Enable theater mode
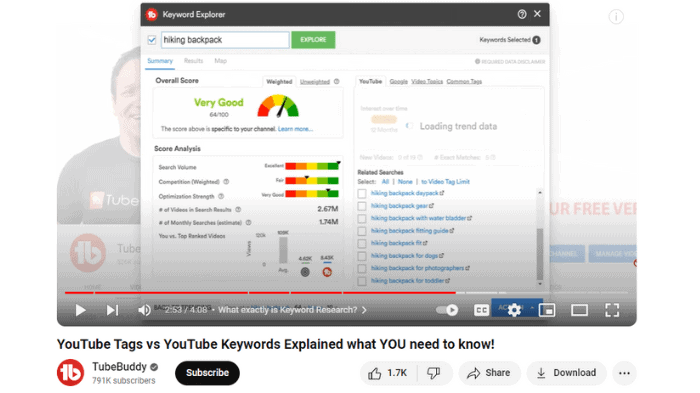Screen dimensions: 700x393 579,310
